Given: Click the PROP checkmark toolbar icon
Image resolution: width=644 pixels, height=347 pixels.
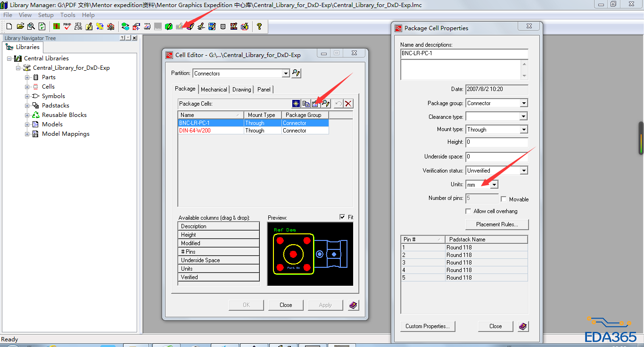Looking at the screenshot, I should click(x=67, y=26).
